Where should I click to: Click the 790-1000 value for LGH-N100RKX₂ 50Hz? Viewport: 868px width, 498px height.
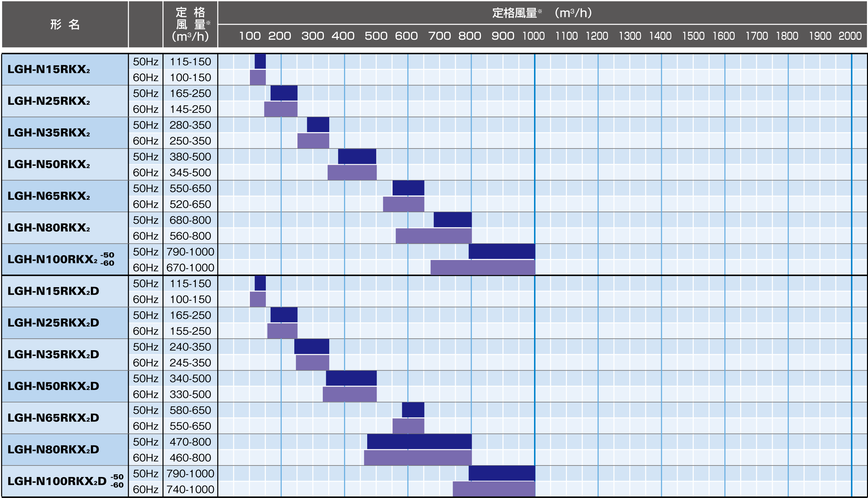click(190, 252)
